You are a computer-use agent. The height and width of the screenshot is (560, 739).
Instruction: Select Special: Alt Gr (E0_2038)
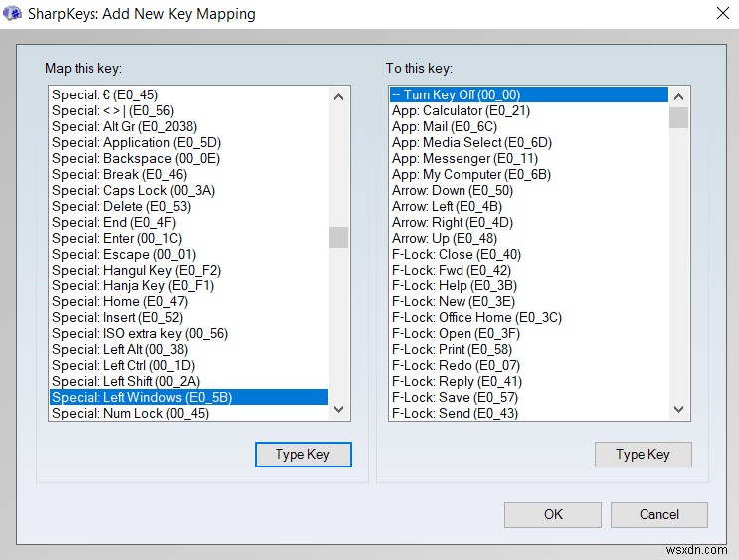(x=189, y=126)
